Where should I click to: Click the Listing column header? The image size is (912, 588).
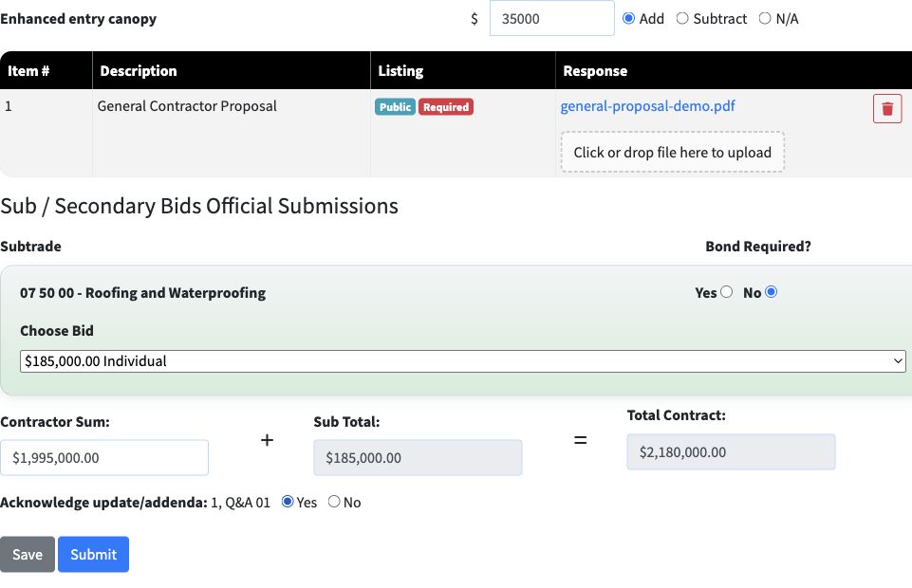(463, 70)
